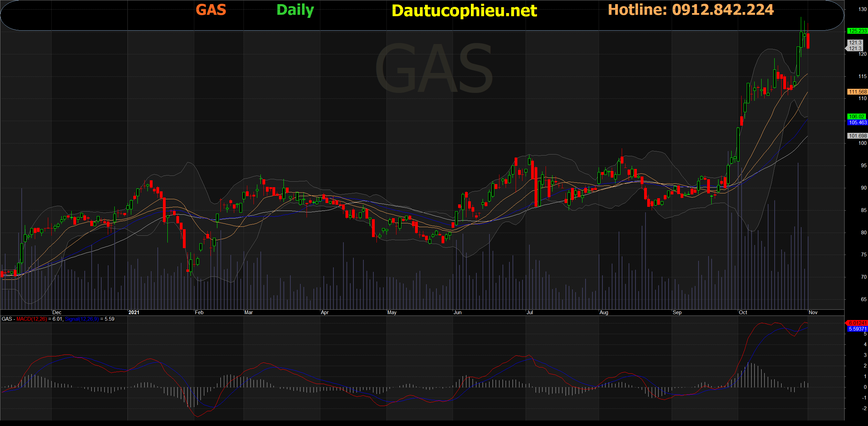
Task: Click the blue 105.463 price label
Action: pos(857,123)
